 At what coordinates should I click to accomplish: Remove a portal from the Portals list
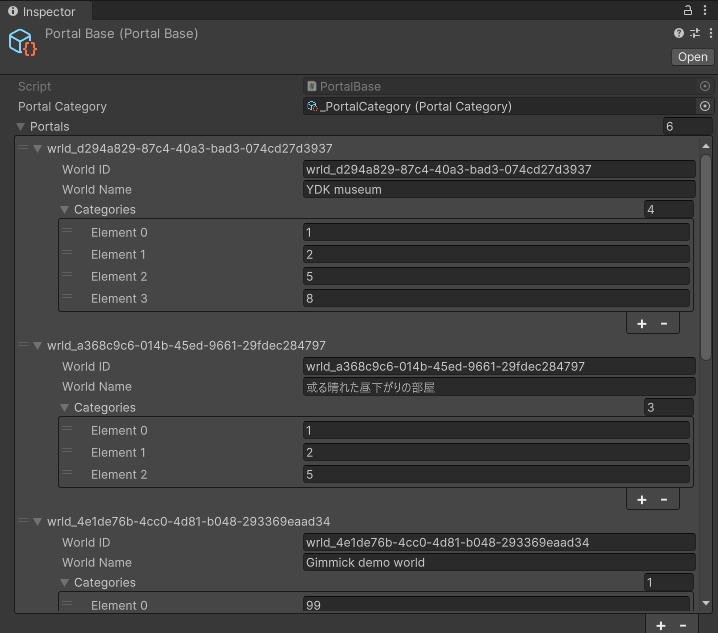(683, 625)
